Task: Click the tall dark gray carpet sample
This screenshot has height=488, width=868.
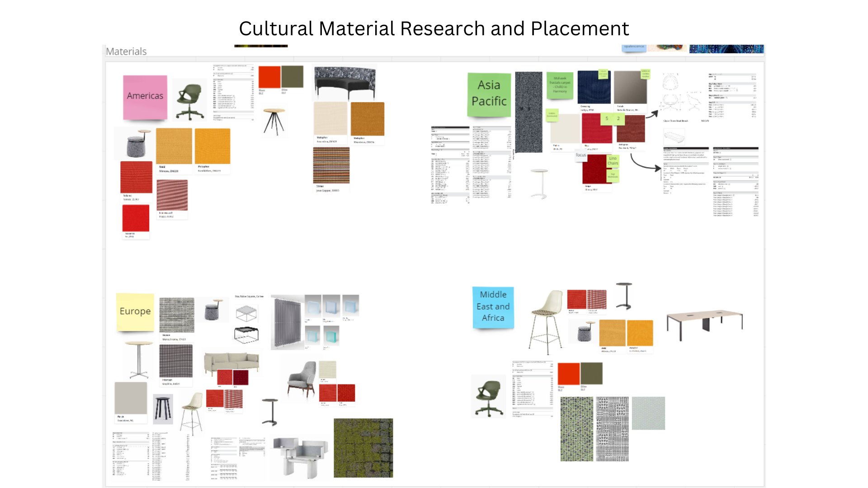Action: point(528,112)
